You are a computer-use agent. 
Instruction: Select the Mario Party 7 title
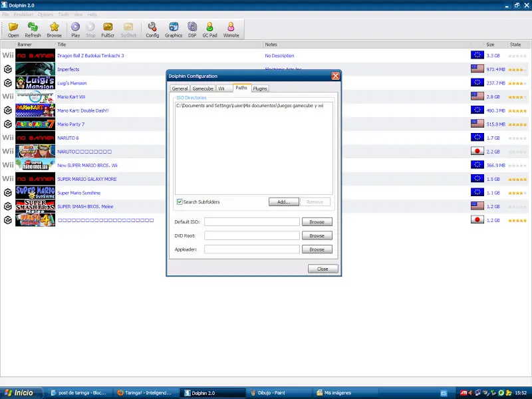71,124
